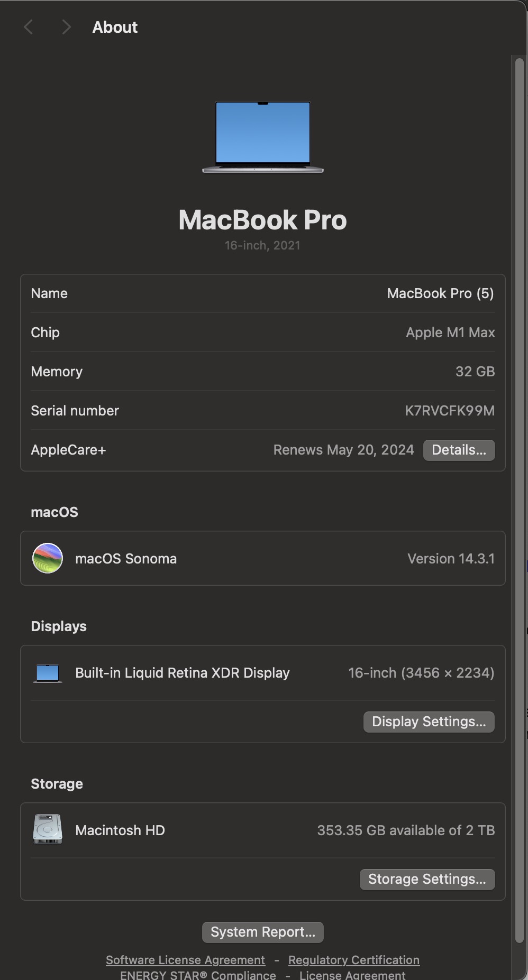This screenshot has height=980, width=528.
Task: Open System Report
Action: coord(263,932)
